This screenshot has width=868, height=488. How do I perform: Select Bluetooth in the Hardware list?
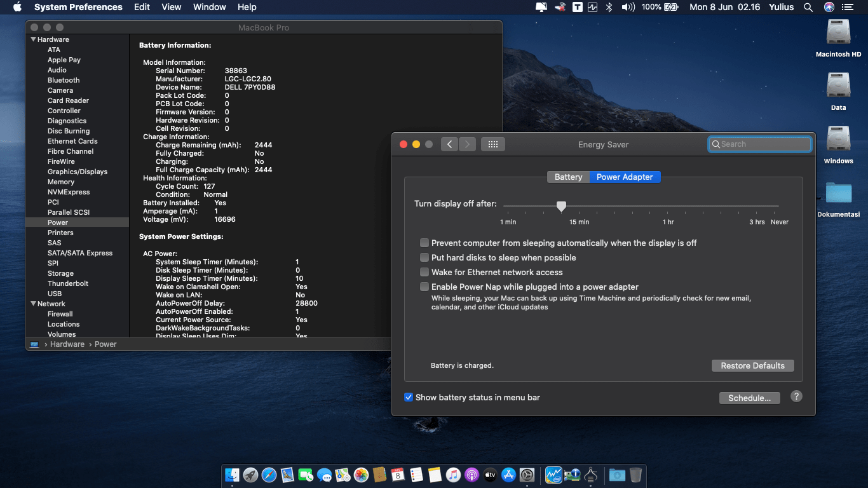tap(64, 80)
